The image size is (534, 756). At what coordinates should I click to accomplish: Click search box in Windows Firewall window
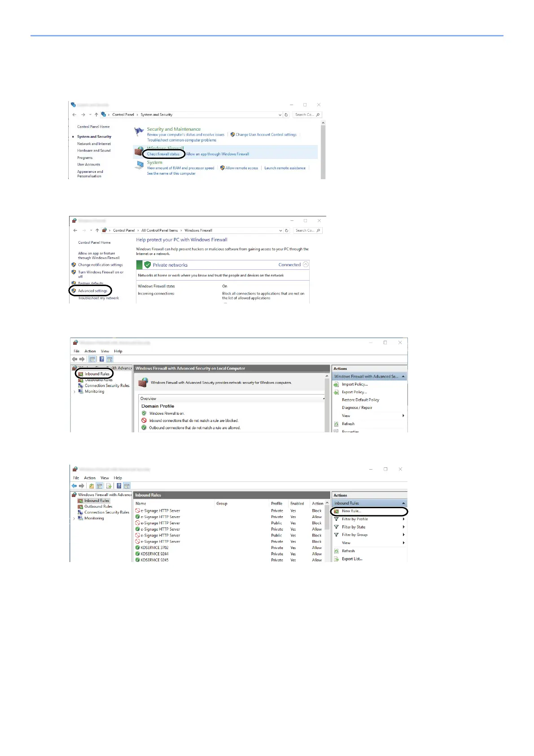coord(308,230)
